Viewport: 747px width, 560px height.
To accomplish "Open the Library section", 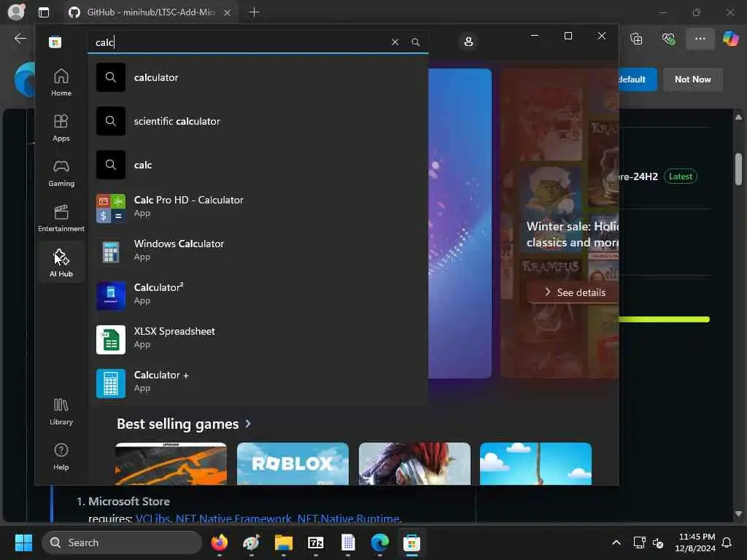I will [61, 411].
